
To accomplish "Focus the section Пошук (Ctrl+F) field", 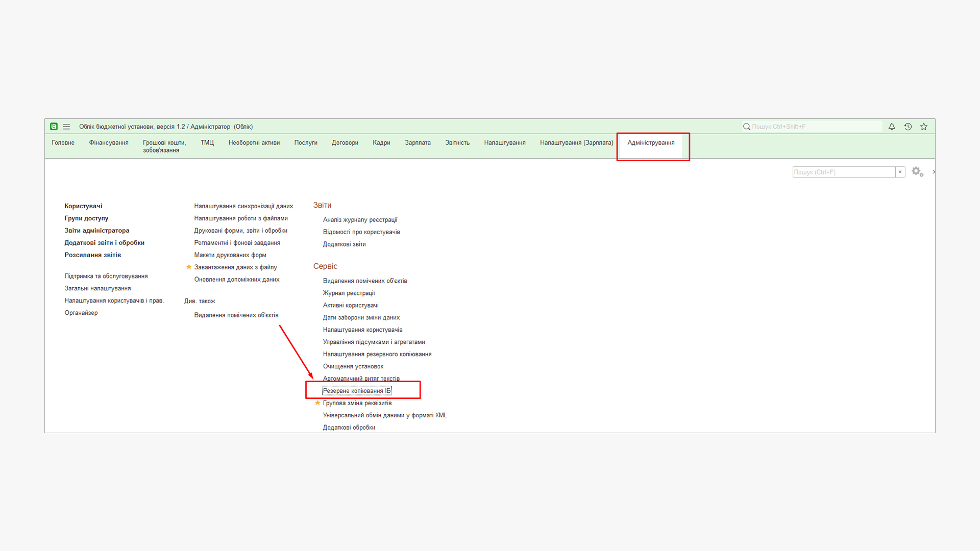I will [x=843, y=172].
